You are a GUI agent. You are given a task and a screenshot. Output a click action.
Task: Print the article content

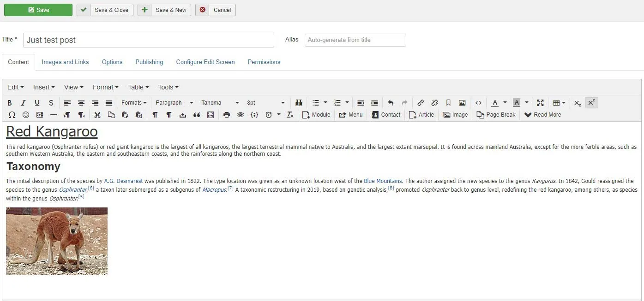click(x=226, y=115)
